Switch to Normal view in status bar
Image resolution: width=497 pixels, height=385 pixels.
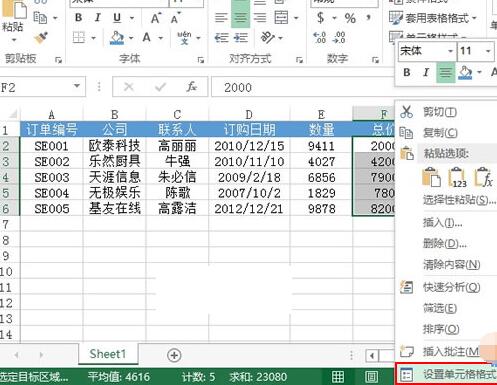[x=338, y=377]
